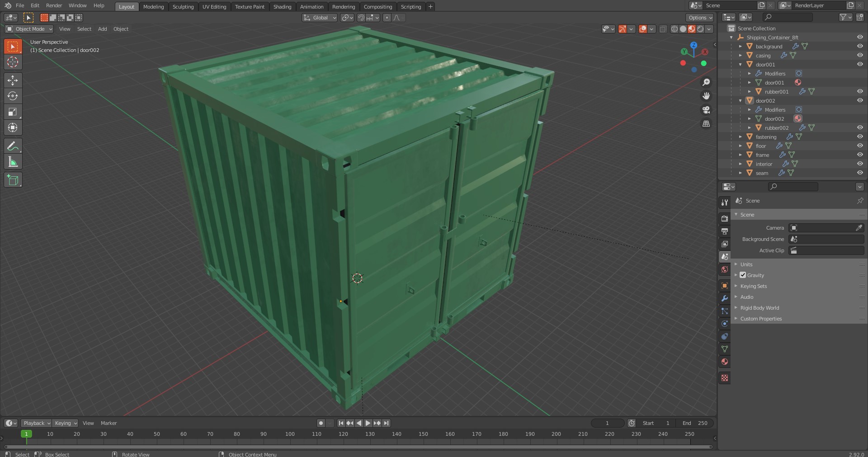Viewport: 868px width, 457px height.
Task: Open the Output properties tab
Action: 725,231
